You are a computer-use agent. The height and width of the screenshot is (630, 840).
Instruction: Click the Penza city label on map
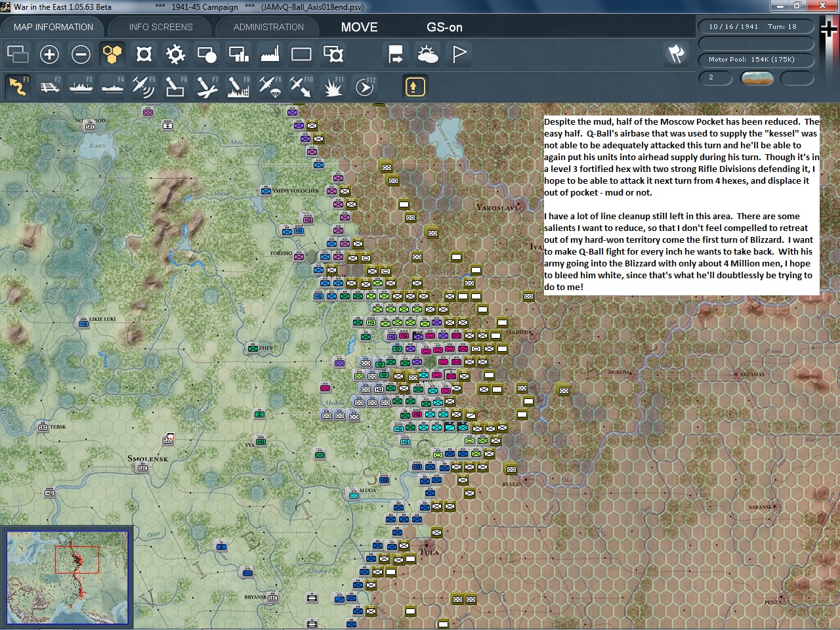click(x=772, y=602)
